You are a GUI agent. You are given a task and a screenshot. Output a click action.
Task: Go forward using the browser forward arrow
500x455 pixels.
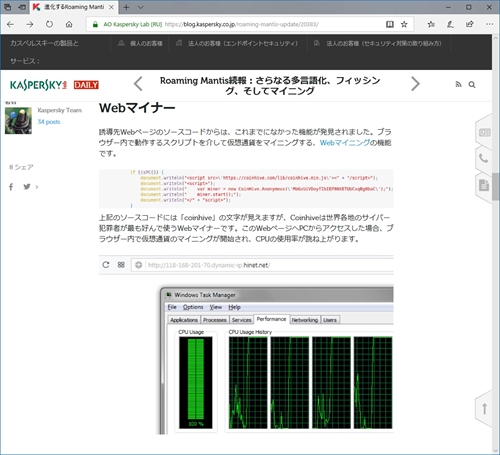pyautogui.click(x=30, y=24)
